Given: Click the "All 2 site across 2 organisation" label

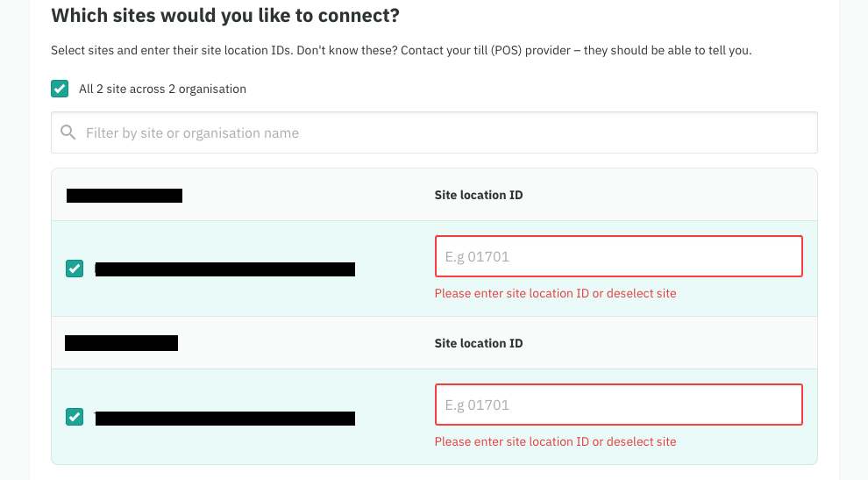Looking at the screenshot, I should tap(162, 89).
